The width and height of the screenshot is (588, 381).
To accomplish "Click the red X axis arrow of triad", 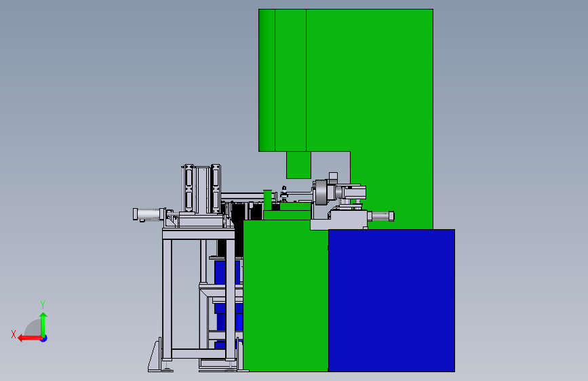I will (x=29, y=338).
